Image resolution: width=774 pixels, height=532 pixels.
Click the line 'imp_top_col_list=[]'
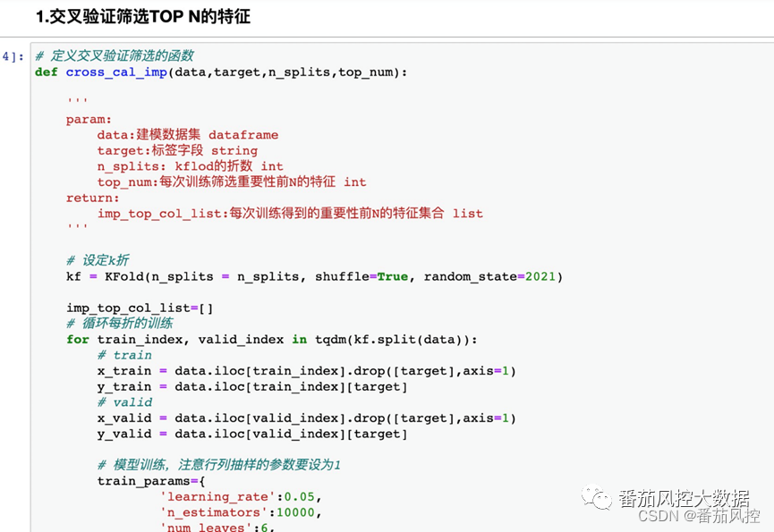coord(140,308)
